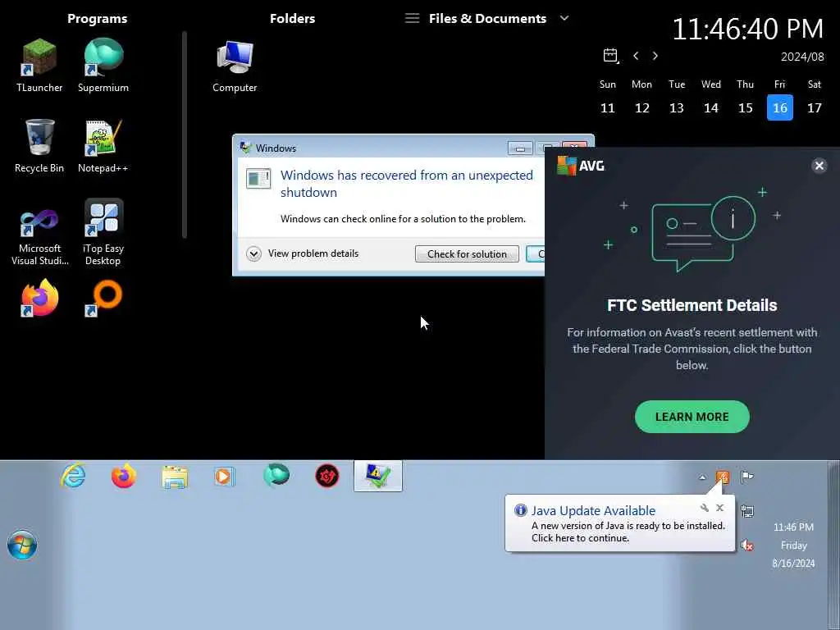This screenshot has width=840, height=630.
Task: Select the active problem reports taskbar button
Action: click(x=377, y=476)
